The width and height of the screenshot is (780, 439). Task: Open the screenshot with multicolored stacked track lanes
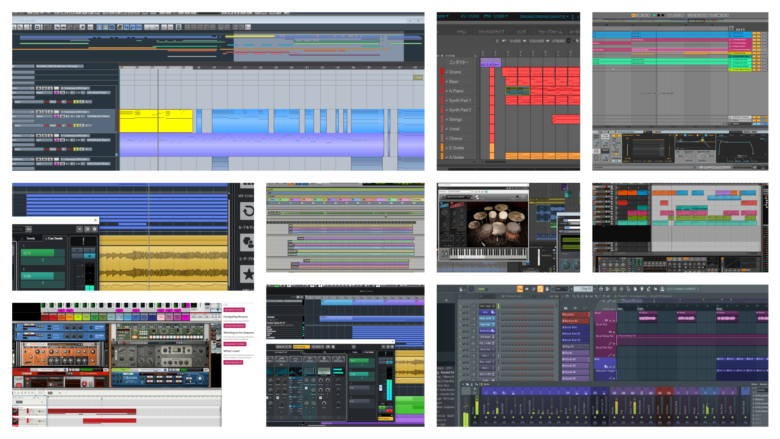tap(345, 228)
